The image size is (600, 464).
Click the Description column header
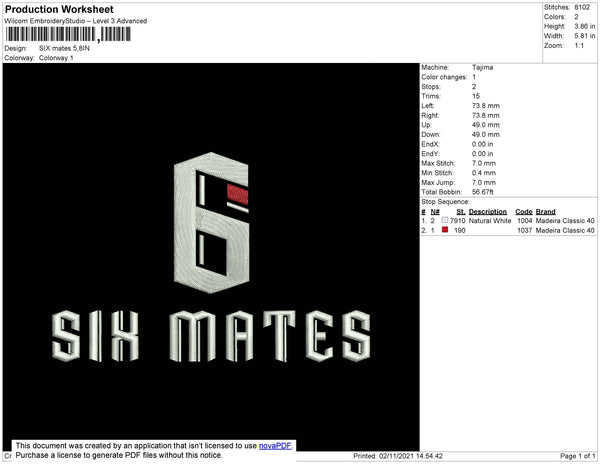488,212
